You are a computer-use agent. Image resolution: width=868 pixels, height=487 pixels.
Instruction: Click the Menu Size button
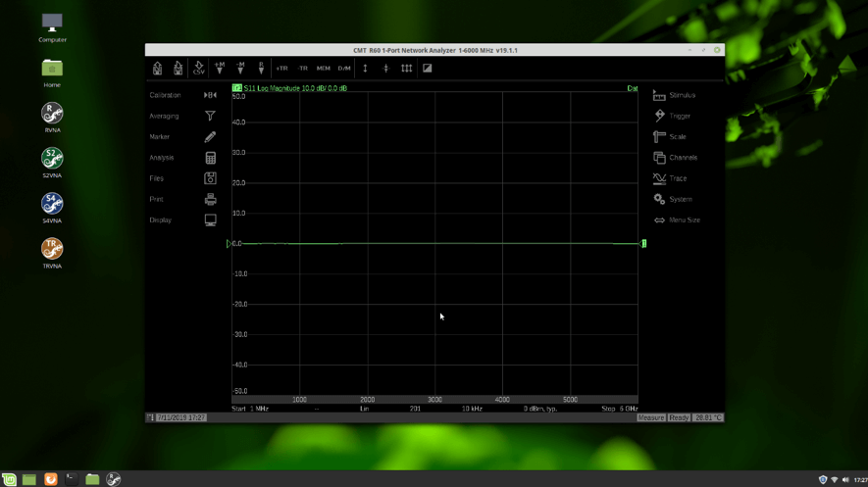click(677, 220)
